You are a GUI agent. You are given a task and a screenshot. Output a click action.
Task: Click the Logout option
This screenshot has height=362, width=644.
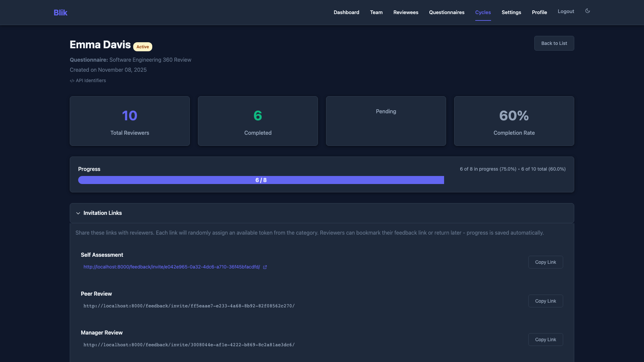tap(566, 11)
